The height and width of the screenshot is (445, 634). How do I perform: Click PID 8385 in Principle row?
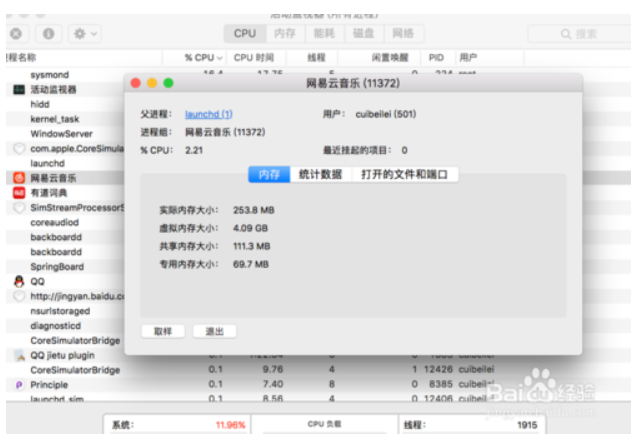[441, 384]
